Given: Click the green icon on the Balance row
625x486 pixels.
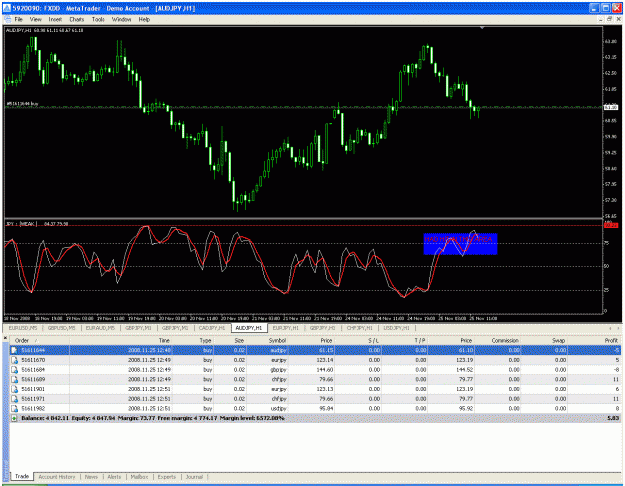Looking at the screenshot, I should click(x=14, y=418).
